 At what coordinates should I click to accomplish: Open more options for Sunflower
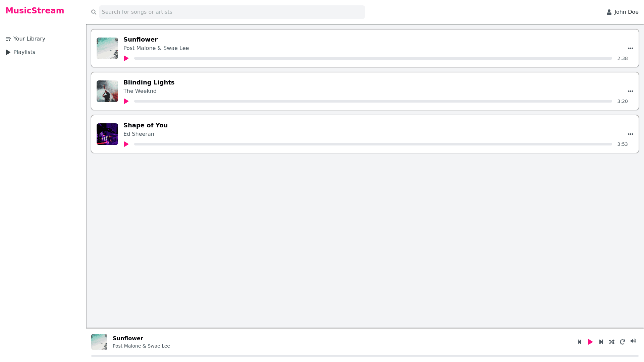631,48
